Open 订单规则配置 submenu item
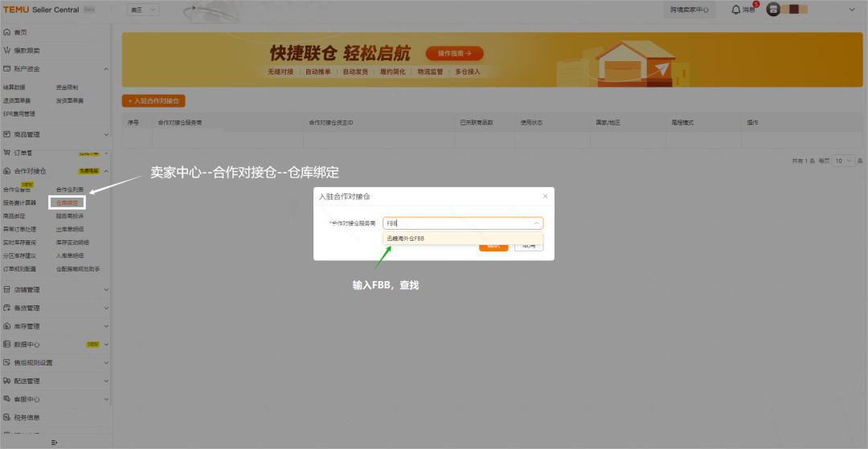Viewport: 868px width, 449px height. coord(19,269)
